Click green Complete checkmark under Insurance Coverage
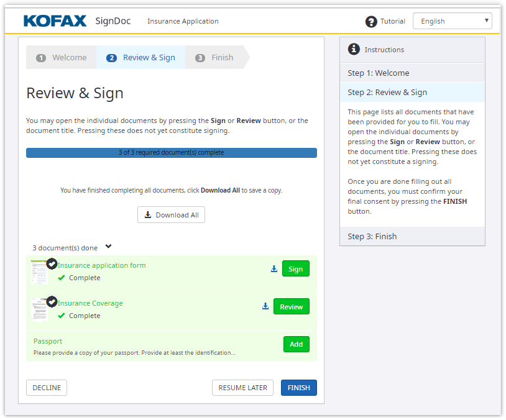The width and height of the screenshot is (506, 420). pos(62,316)
